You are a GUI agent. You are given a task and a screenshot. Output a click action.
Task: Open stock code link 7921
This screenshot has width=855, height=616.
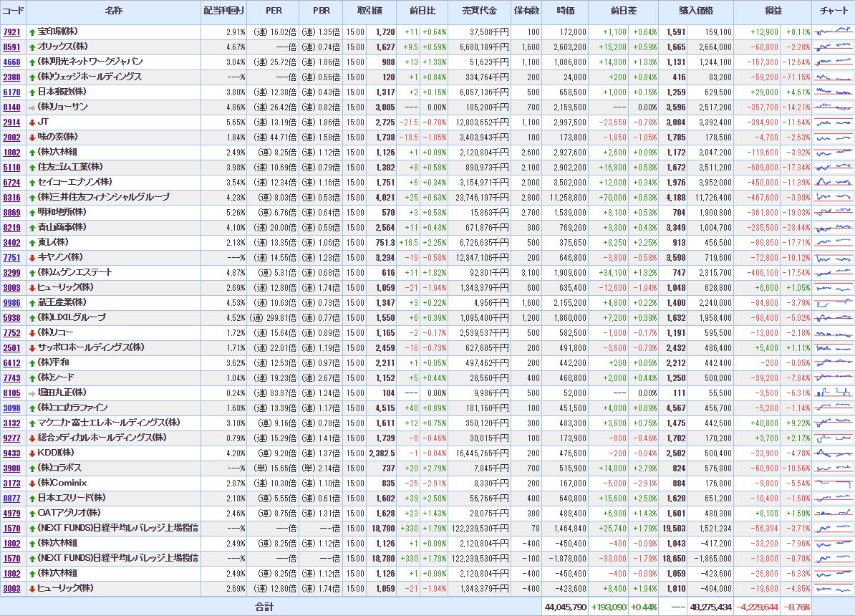coord(11,32)
